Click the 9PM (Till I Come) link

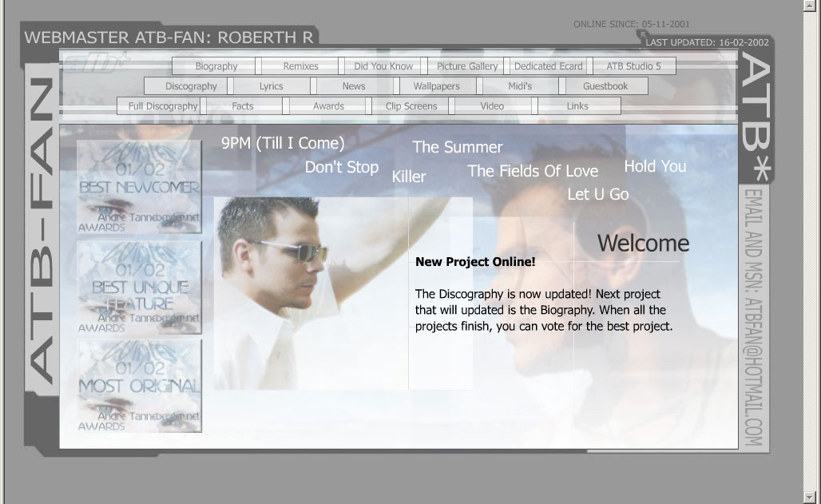click(x=283, y=144)
